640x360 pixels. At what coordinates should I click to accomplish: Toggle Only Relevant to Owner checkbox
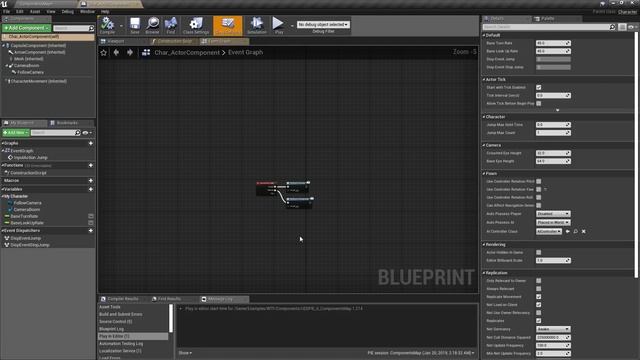539,281
